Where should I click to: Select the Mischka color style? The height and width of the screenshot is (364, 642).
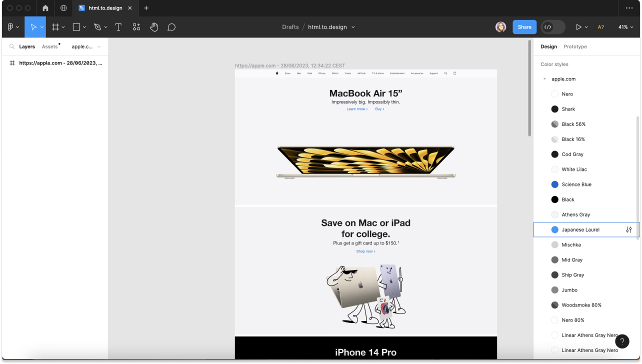tap(586, 244)
